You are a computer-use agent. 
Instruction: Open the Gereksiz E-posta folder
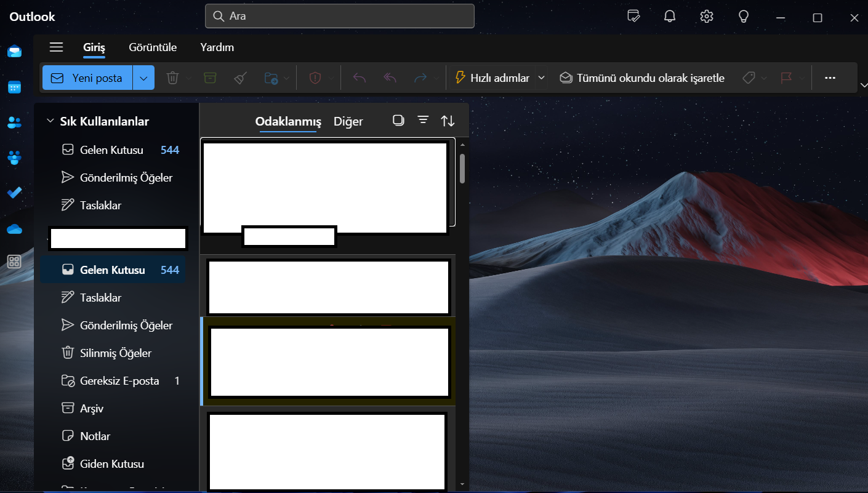coord(114,380)
